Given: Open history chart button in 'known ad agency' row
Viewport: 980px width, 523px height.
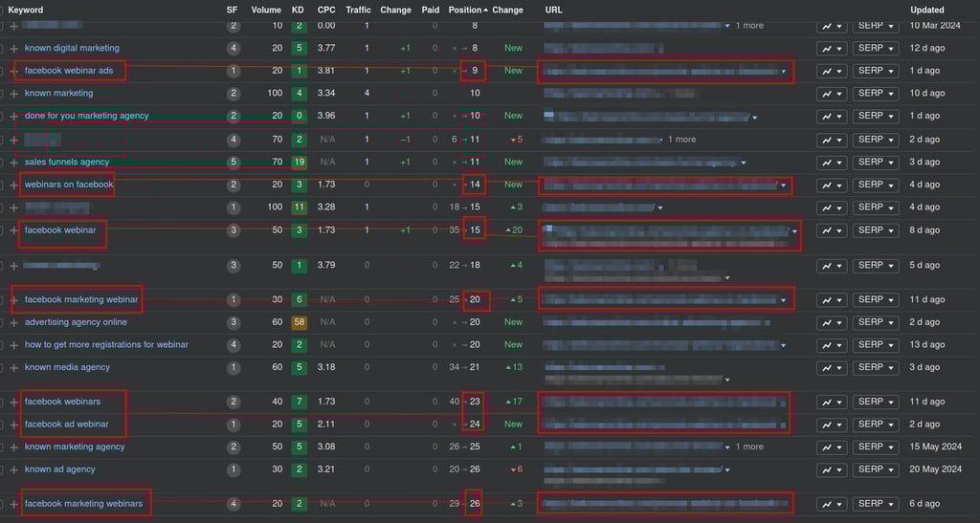Looking at the screenshot, I should point(832,469).
